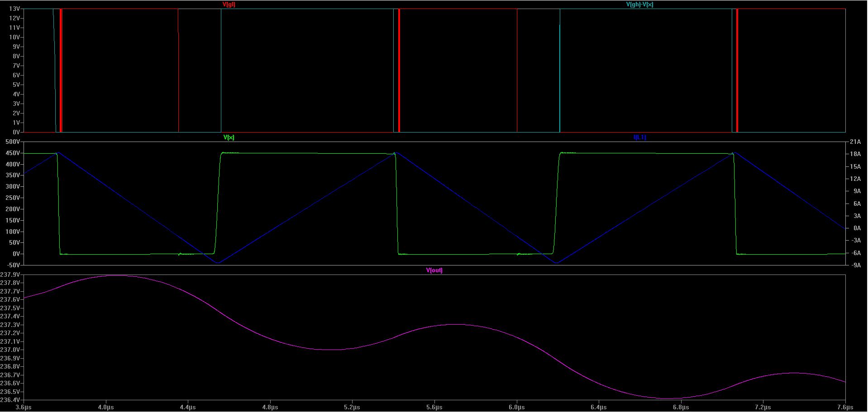868x412 pixels.
Task: Click the -9A tick on right current axis
Action: click(x=855, y=265)
